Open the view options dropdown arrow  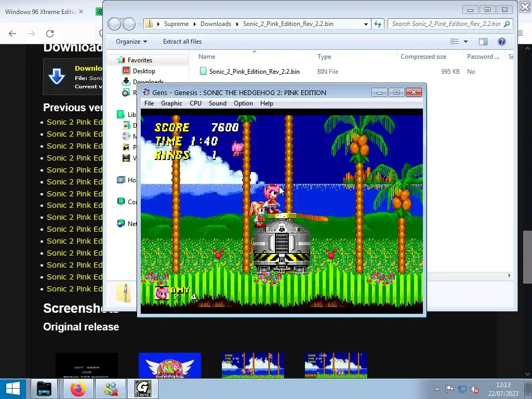[465, 42]
